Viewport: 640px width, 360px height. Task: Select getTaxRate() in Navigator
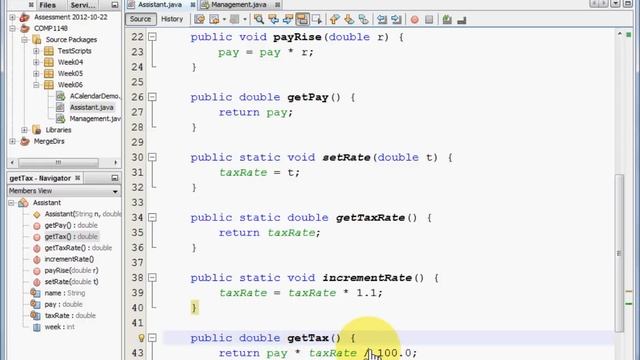[x=78, y=248]
